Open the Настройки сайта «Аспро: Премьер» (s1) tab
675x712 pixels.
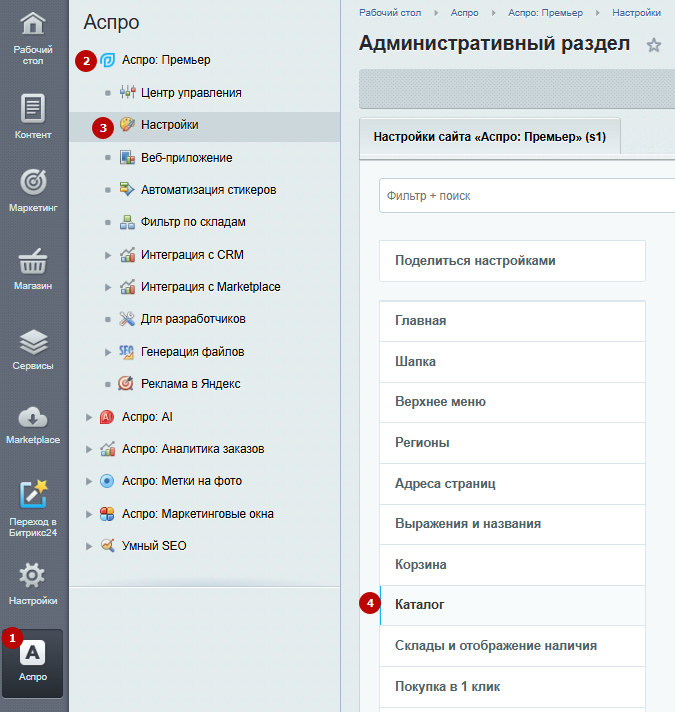click(x=490, y=137)
